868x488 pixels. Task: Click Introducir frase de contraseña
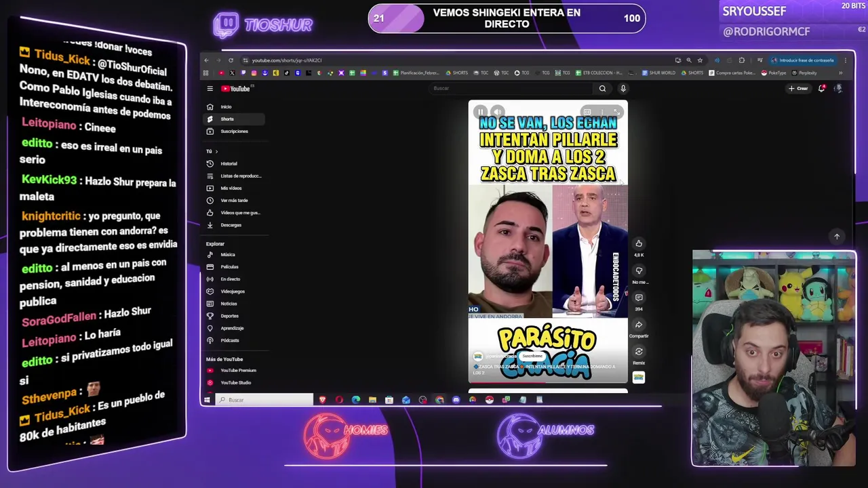point(803,60)
